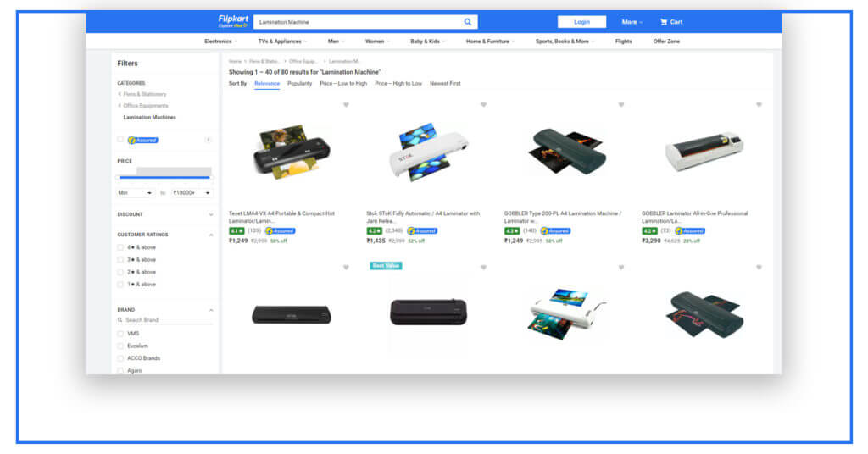Image resolution: width=868 pixels, height=454 pixels.
Task: Click heart on GOBBLER All-in-One Professional laminator
Action: (759, 104)
